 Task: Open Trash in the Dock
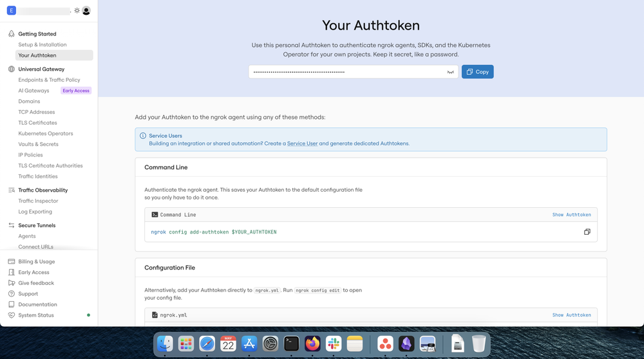coord(478,344)
